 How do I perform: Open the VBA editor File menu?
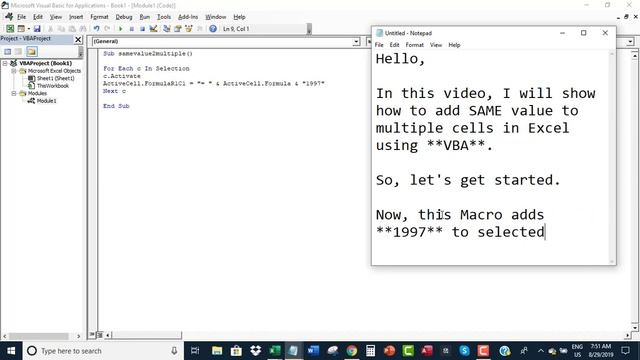point(21,17)
